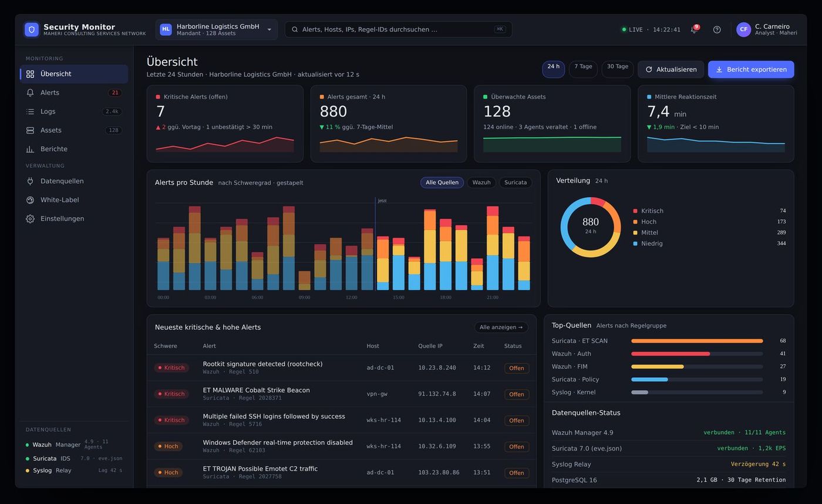The width and height of the screenshot is (822, 504).
Task: Click Offen status for Rootkit alert
Action: (517, 368)
